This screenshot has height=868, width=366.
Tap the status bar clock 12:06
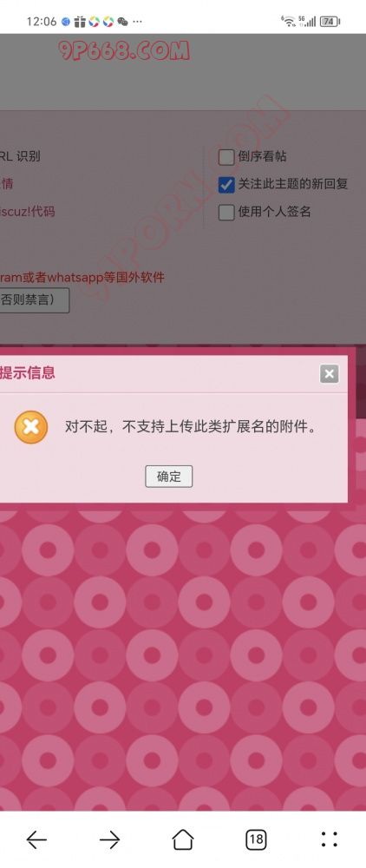point(42,22)
